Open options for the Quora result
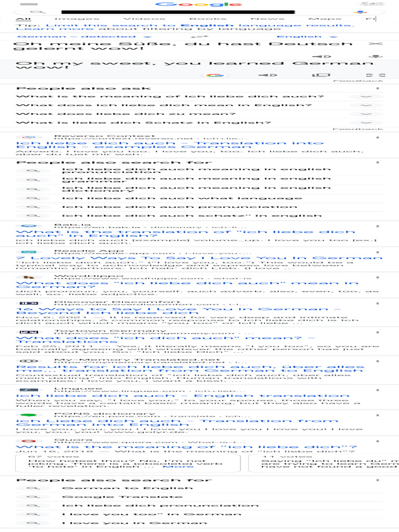This screenshot has height=532, width=399. tap(378, 442)
